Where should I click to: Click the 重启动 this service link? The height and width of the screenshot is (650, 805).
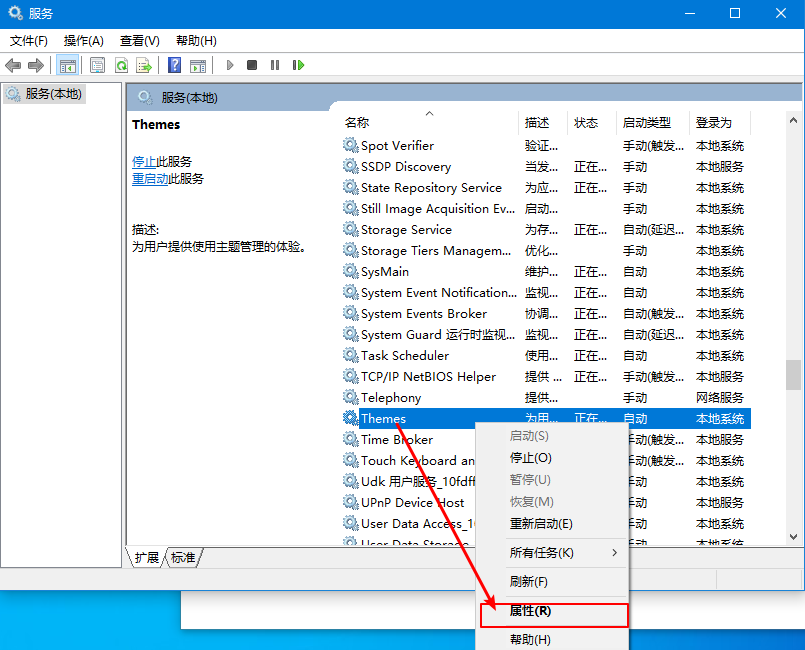pyautogui.click(x=150, y=179)
